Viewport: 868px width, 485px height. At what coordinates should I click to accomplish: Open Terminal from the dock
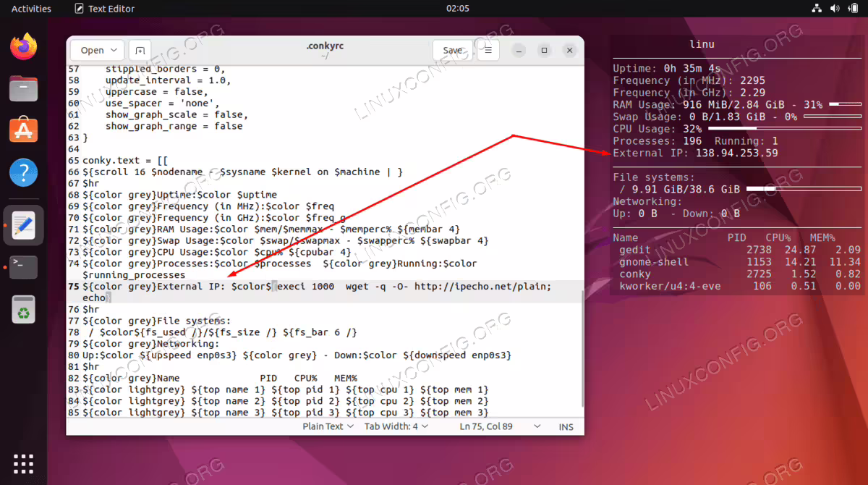pos(23,267)
